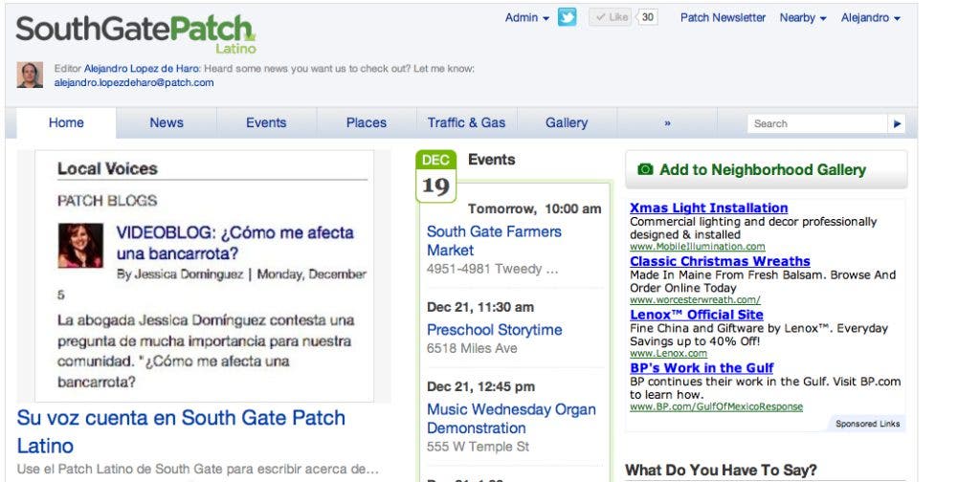The image size is (980, 482).
Task: Click Add to Neighborhood Gallery button
Action: click(x=766, y=169)
